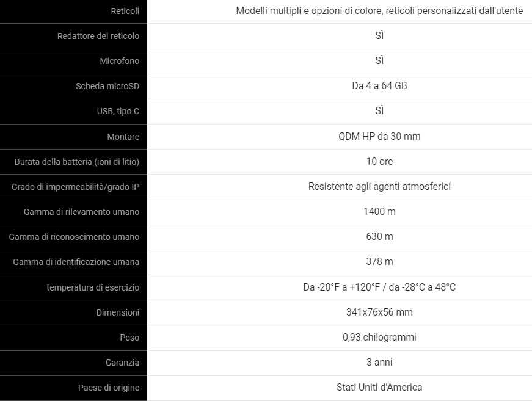
Task: Click the Peso '0,93 chilogrammi' value
Action: 379,338
